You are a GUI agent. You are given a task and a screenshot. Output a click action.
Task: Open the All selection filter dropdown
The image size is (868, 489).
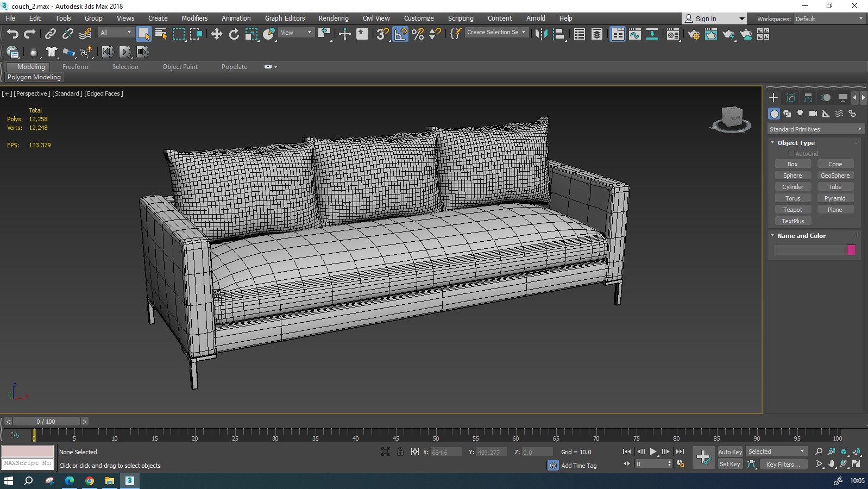pos(116,33)
